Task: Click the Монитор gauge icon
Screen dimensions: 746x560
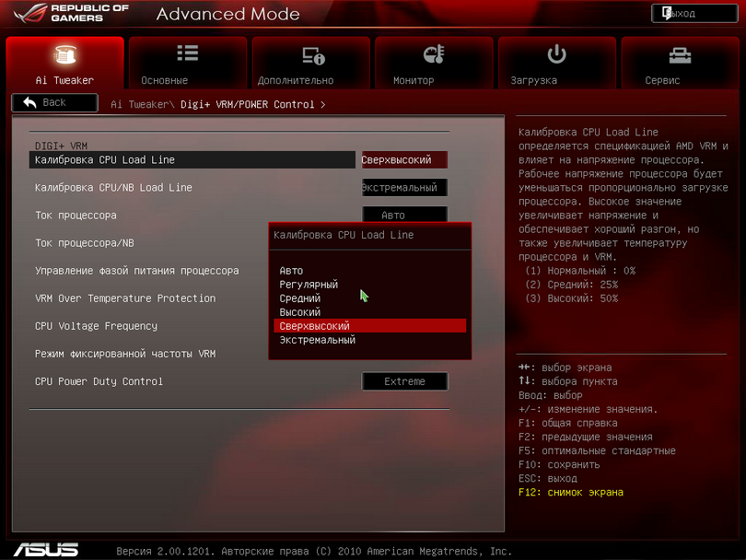Action: coord(434,54)
